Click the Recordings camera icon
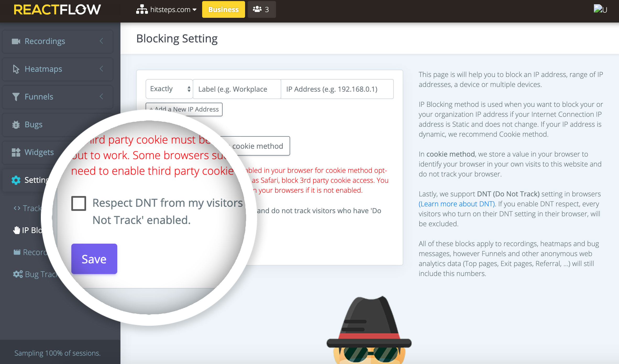The width and height of the screenshot is (619, 364). 16,41
